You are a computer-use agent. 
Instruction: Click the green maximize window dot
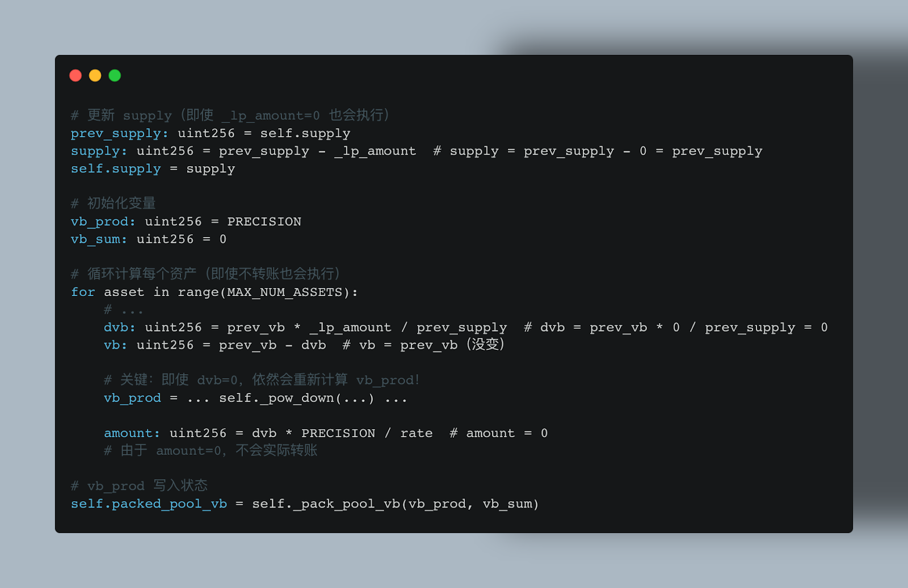pyautogui.click(x=115, y=75)
